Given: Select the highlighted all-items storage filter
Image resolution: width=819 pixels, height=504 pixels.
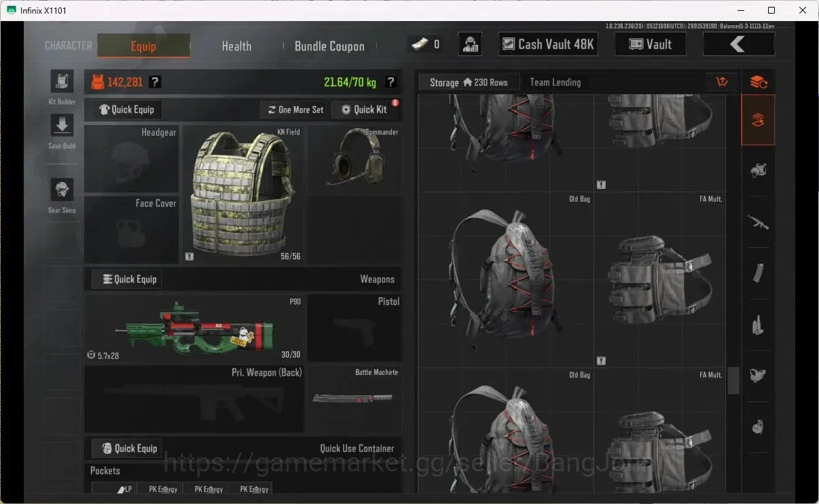Looking at the screenshot, I should point(758,121).
